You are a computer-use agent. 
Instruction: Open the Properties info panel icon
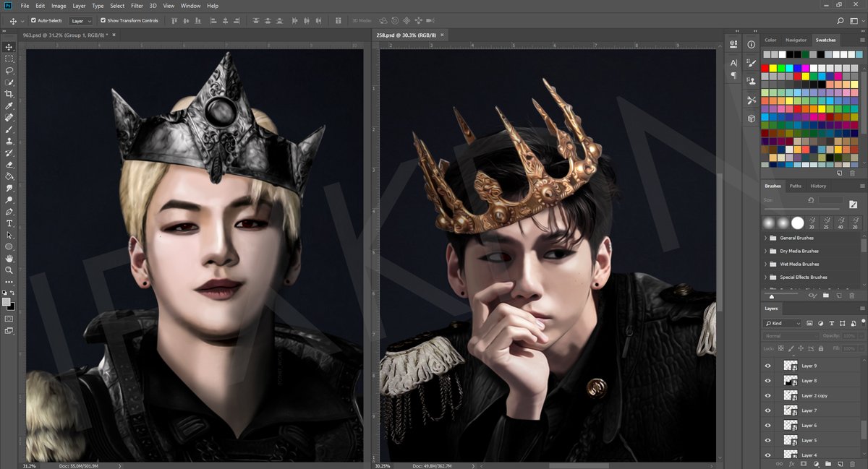point(751,44)
